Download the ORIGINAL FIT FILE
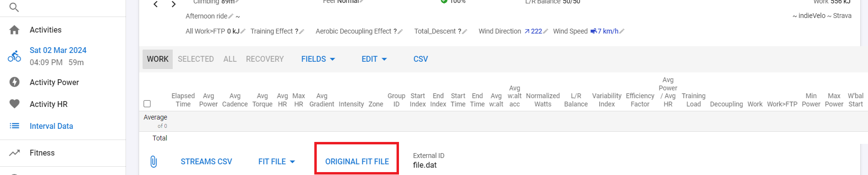Screen dimensions: 868x175 click(357, 161)
